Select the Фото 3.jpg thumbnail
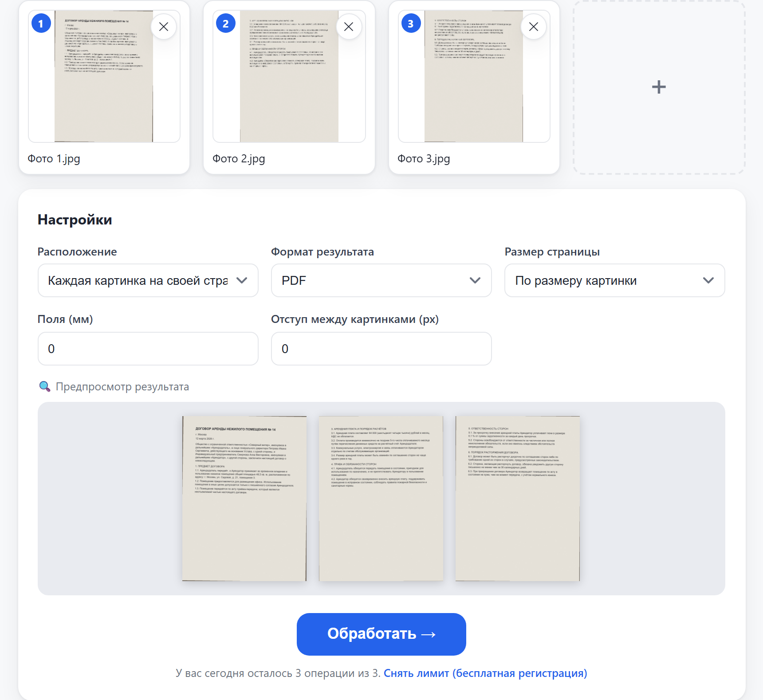The height and width of the screenshot is (700, 763). pos(474,76)
